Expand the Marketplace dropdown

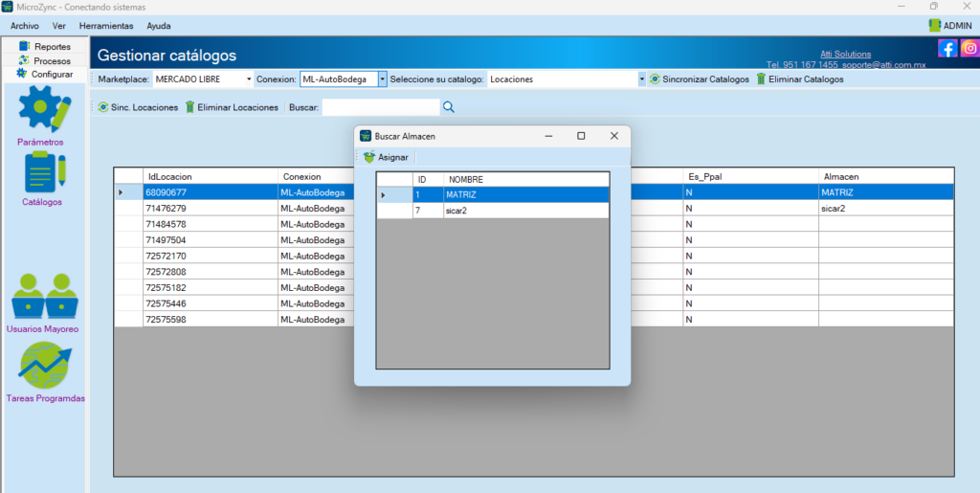(x=249, y=79)
